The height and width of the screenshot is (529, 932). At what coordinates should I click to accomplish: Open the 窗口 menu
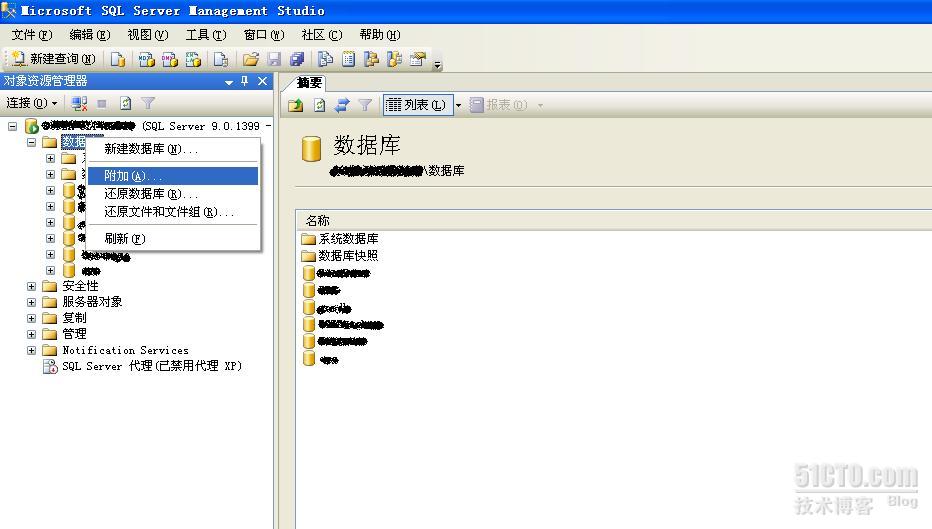(x=264, y=35)
